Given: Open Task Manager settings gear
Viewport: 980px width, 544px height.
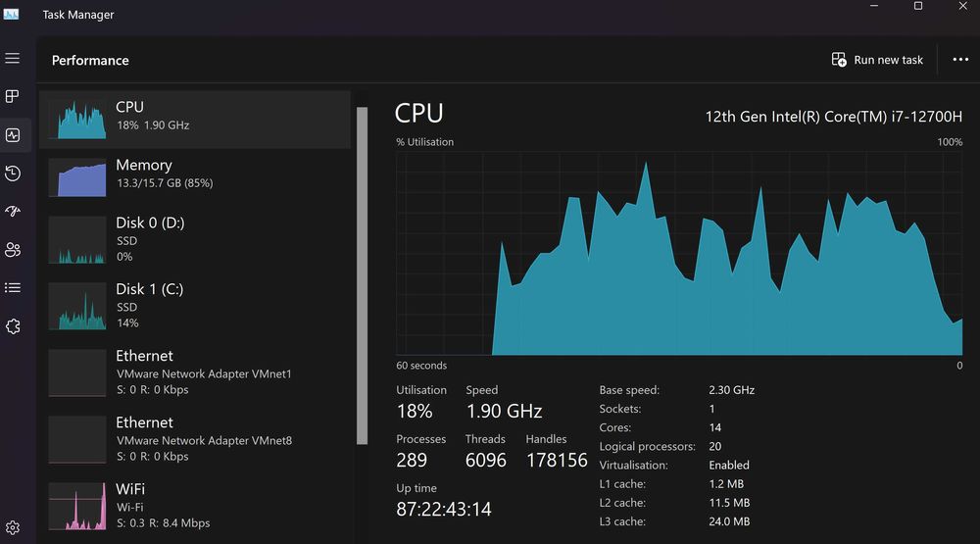Looking at the screenshot, I should tap(13, 527).
